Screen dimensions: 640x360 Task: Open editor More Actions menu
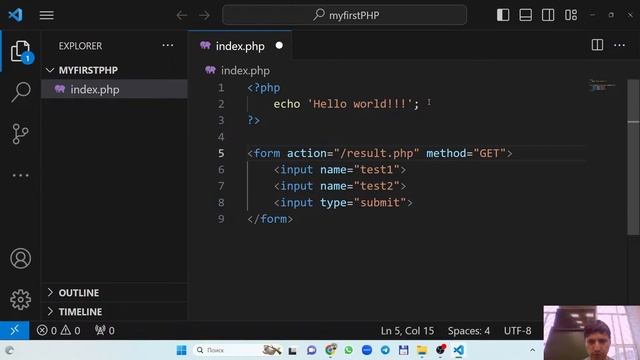click(620, 45)
